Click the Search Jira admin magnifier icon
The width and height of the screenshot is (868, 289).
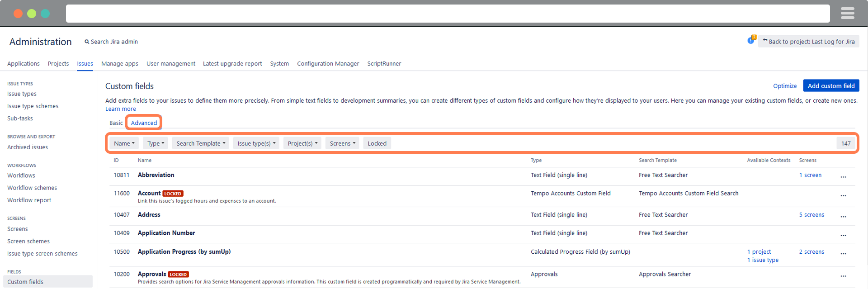click(87, 42)
